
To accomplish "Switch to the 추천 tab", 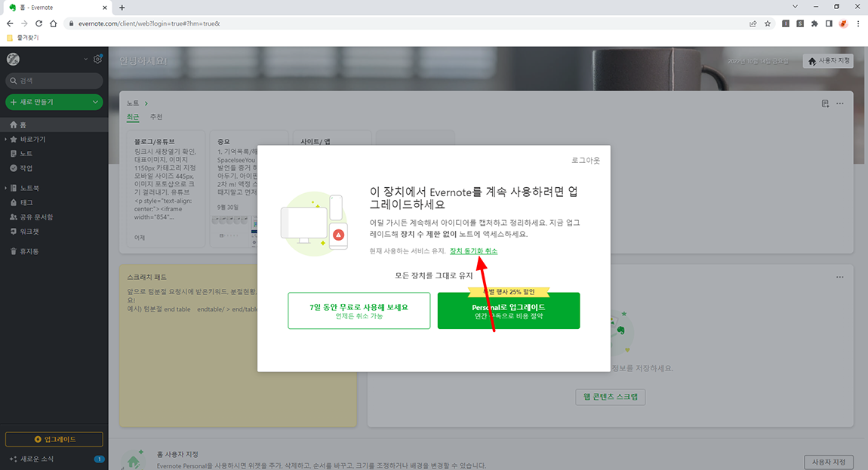I will tap(157, 118).
